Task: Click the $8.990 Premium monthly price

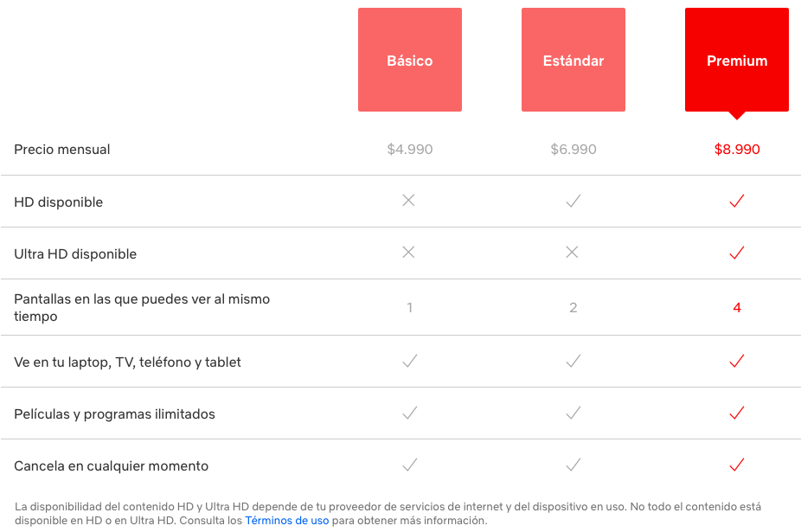Action: tap(737, 150)
